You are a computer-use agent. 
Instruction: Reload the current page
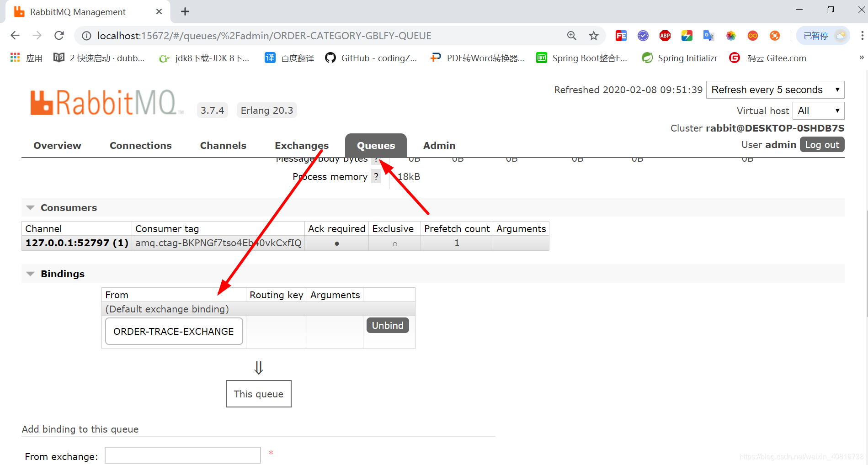point(59,36)
